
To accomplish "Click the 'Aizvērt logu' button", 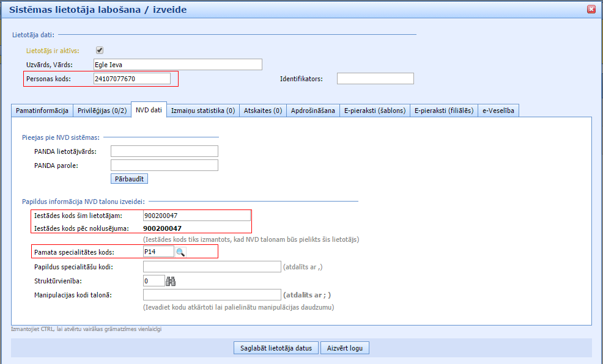I will (345, 348).
